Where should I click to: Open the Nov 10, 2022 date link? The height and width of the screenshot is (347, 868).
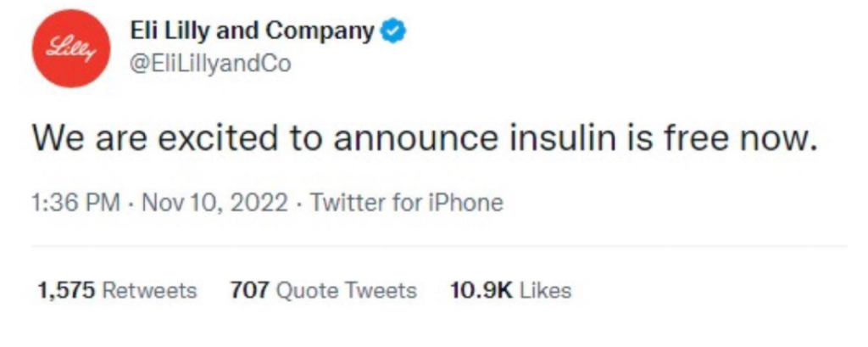click(x=215, y=202)
